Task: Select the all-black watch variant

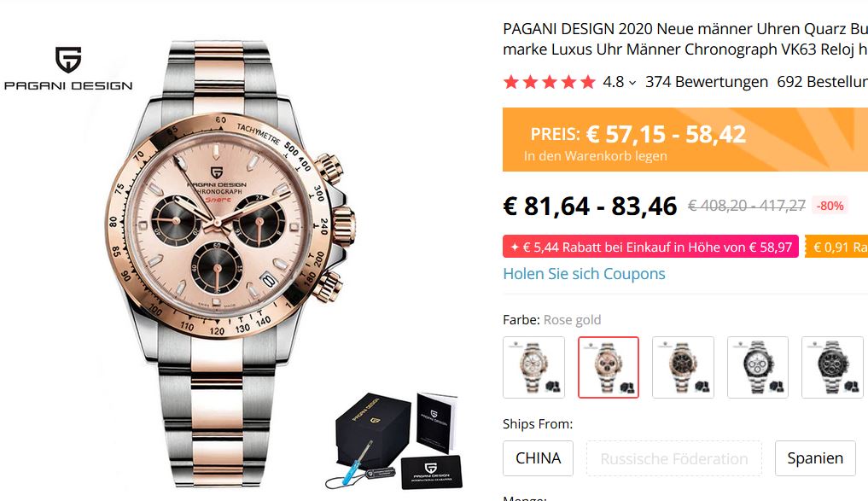Action: [x=832, y=368]
